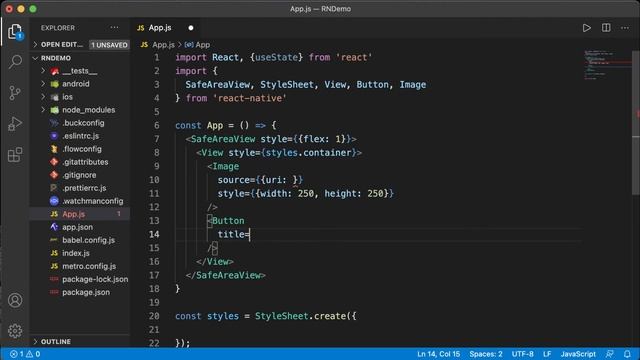640x360 pixels.
Task: Open the Explorer view in activity bar
Action: point(15,31)
